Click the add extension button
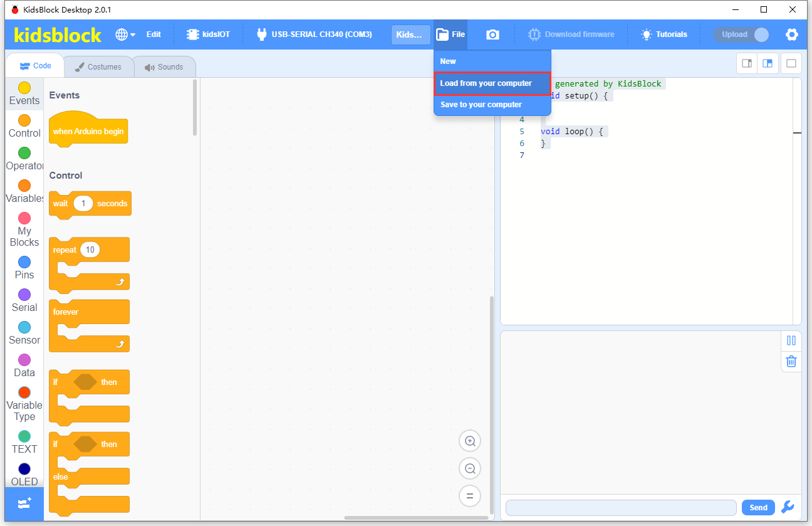This screenshot has width=812, height=526. (24, 503)
